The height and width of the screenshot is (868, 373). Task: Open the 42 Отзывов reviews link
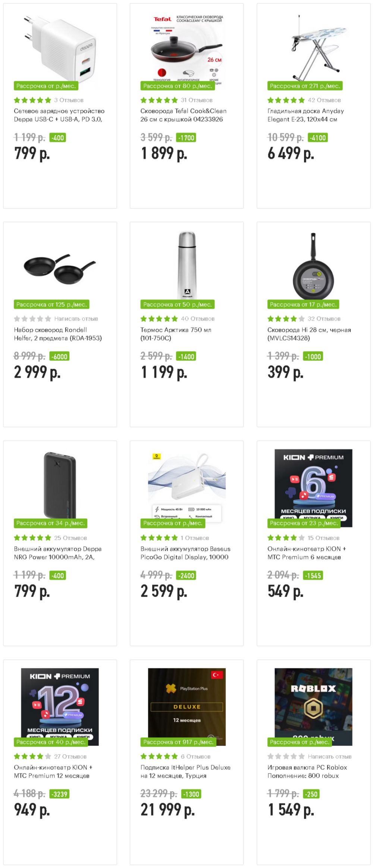[324, 100]
